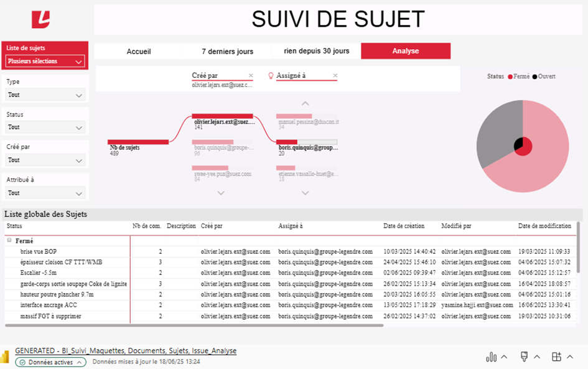Sort by Description column header
This screenshot has height=369, width=588.
click(181, 226)
